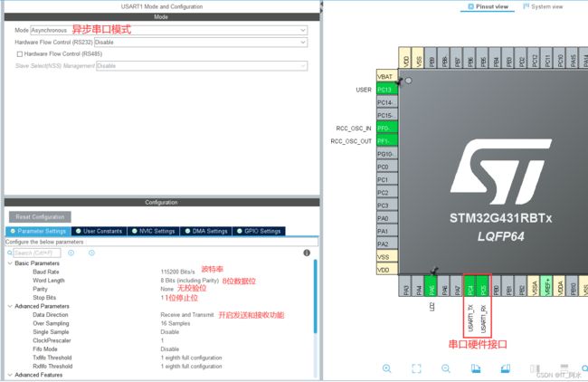Zoom out of the pinout view

(446, 368)
